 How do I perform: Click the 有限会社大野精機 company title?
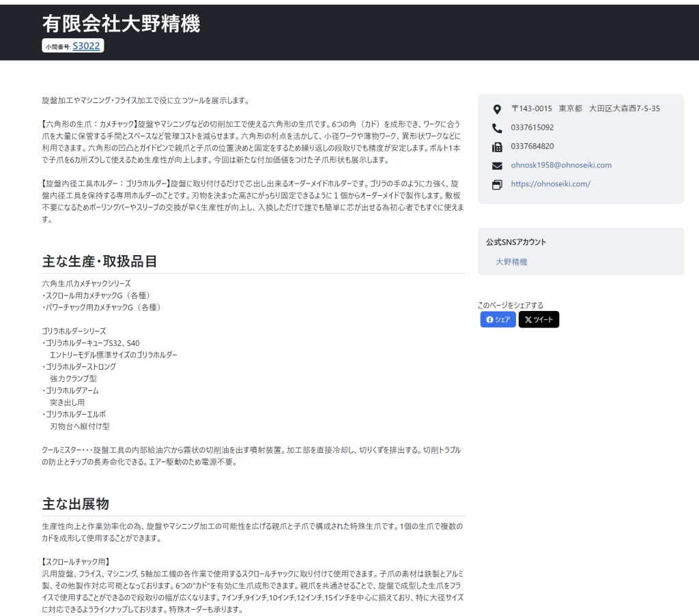tap(121, 24)
